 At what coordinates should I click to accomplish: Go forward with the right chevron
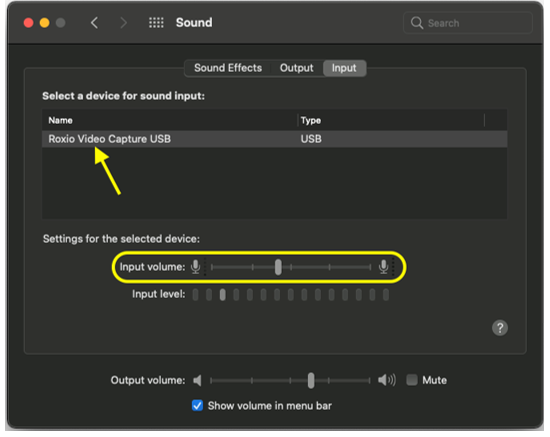coord(123,23)
